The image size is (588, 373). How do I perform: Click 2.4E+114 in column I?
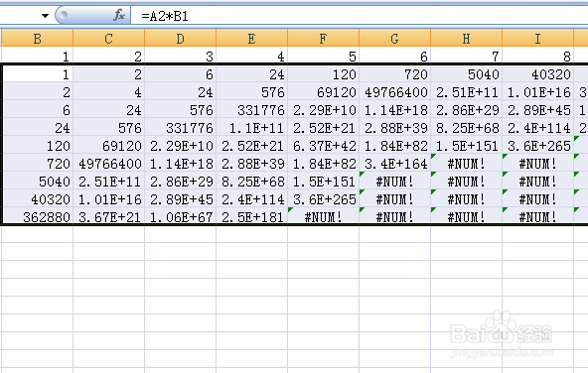(537, 128)
